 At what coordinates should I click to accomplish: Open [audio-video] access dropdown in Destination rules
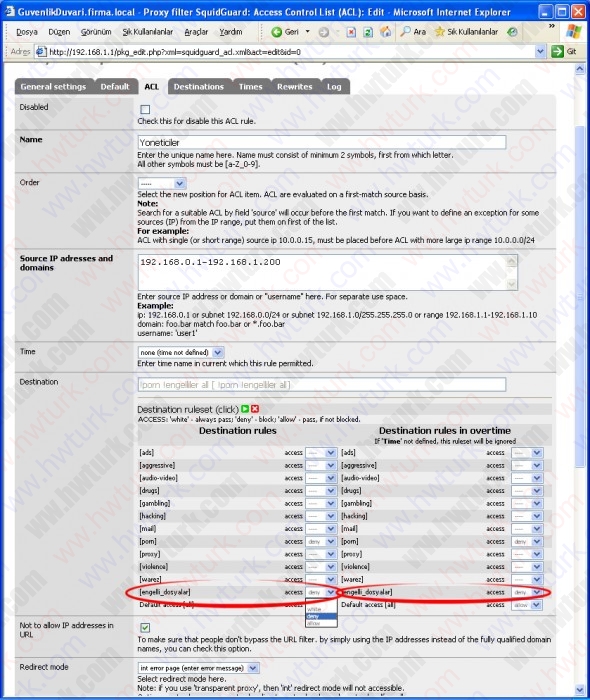pyautogui.click(x=321, y=478)
